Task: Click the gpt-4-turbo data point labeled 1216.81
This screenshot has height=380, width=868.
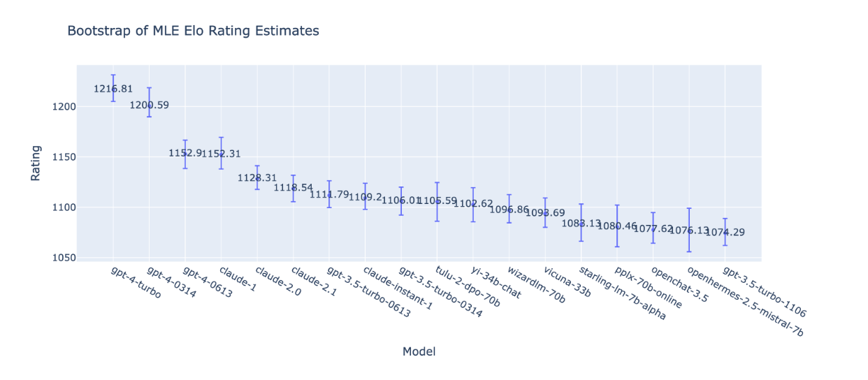Action: click(x=113, y=89)
